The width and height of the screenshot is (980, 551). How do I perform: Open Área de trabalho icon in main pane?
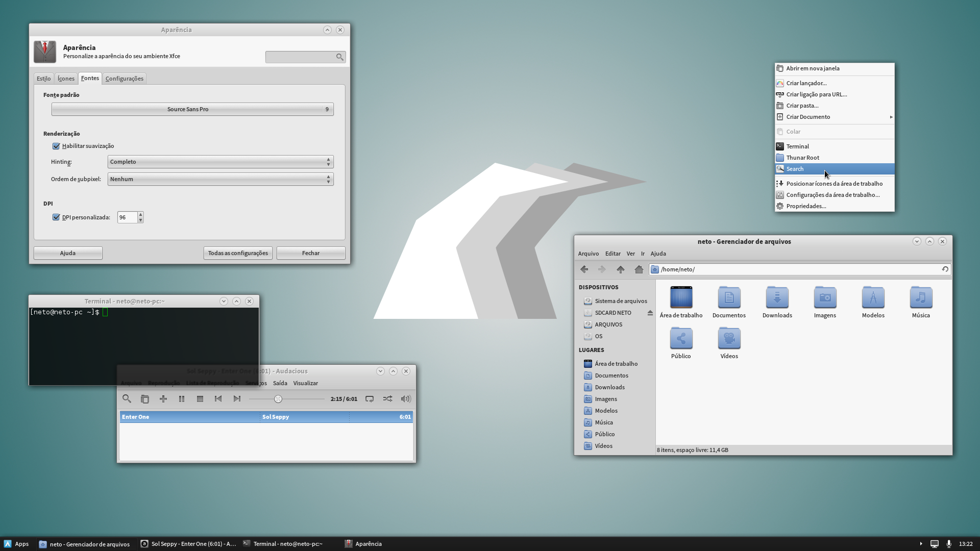tap(681, 302)
